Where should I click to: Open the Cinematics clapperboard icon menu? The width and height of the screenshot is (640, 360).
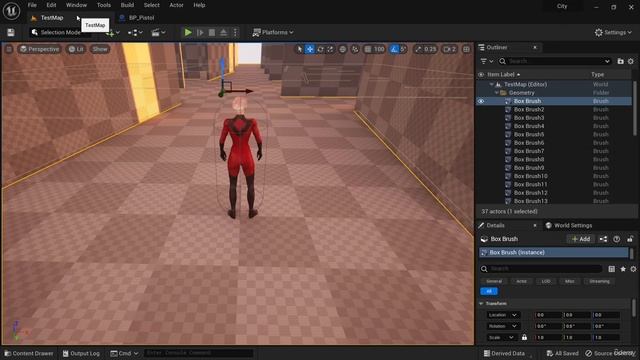click(x=158, y=33)
